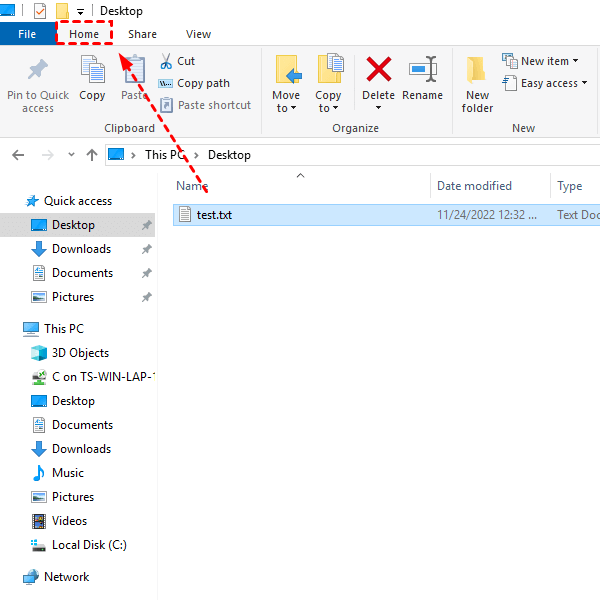Click the Back arrow navigation button
Viewport: 600px width, 600px height.
pos(18,155)
